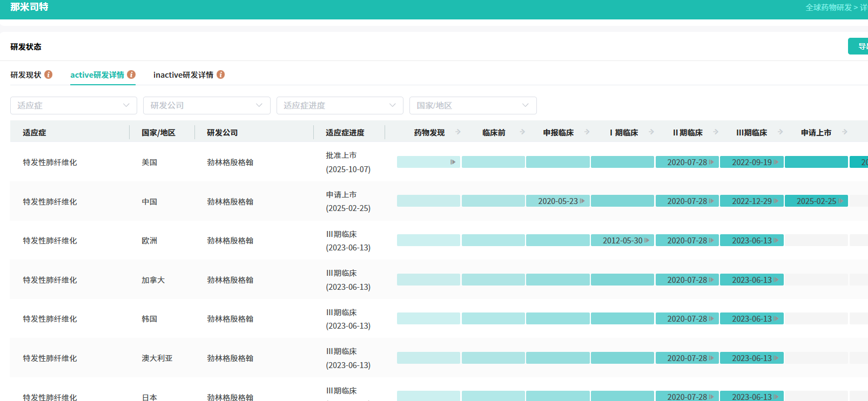Expand the 研发公司 filter dropdown
The height and width of the screenshot is (401, 868).
206,105
